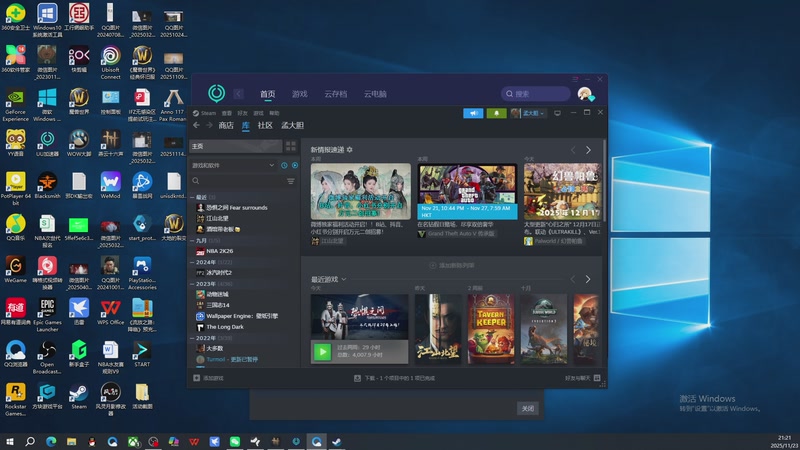This screenshot has width=800, height=450.
Task: Click the UU accelerator back chevron button
Action: [238, 94]
